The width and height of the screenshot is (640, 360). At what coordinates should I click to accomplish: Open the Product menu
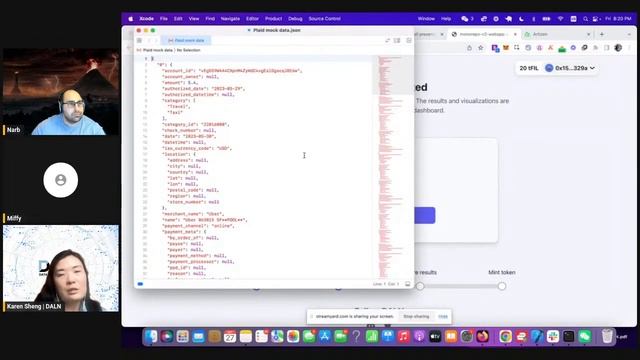pyautogui.click(x=273, y=19)
